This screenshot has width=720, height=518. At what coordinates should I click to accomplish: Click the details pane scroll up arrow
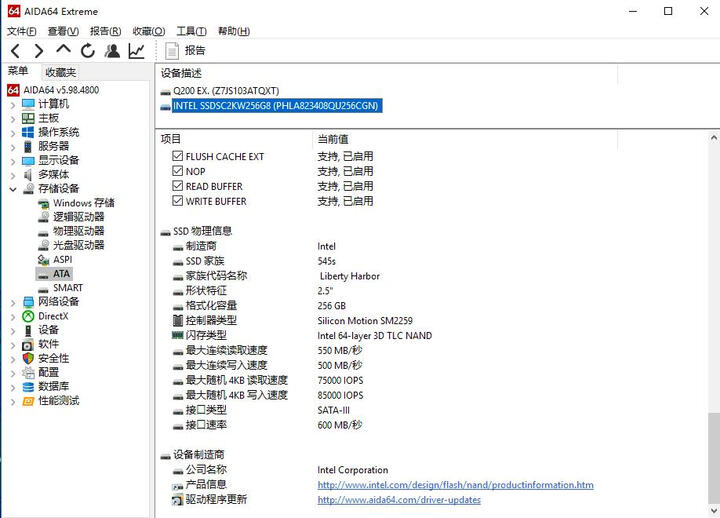[x=714, y=137]
